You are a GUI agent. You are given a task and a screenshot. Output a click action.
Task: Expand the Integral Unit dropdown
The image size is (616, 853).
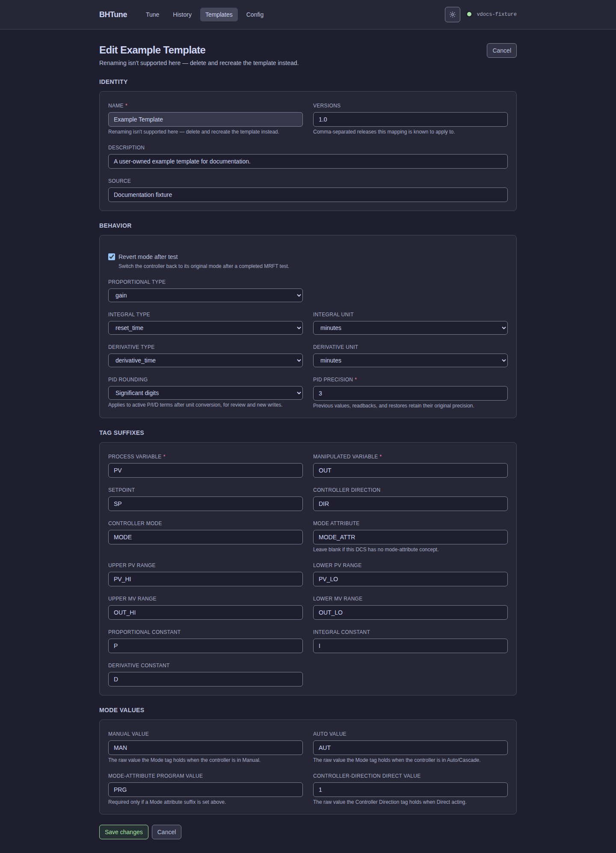[x=410, y=328]
